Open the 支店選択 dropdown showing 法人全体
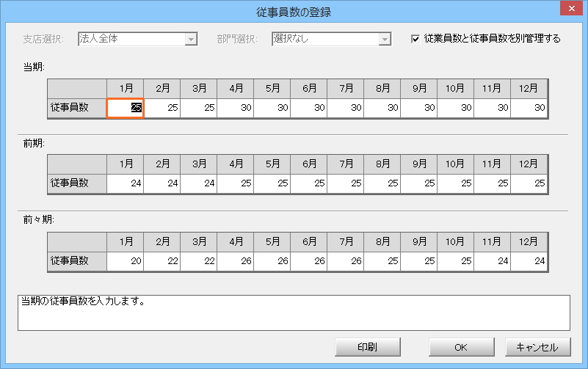The height and width of the screenshot is (369, 588). [x=137, y=39]
